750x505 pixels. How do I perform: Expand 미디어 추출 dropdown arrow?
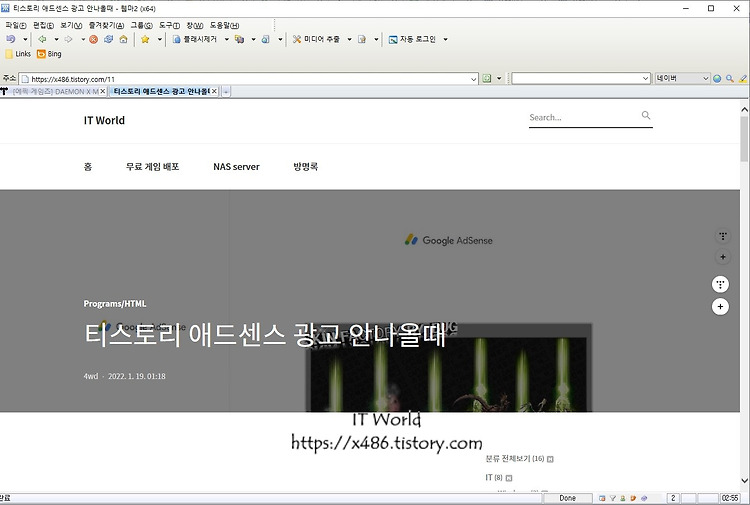tap(349, 39)
